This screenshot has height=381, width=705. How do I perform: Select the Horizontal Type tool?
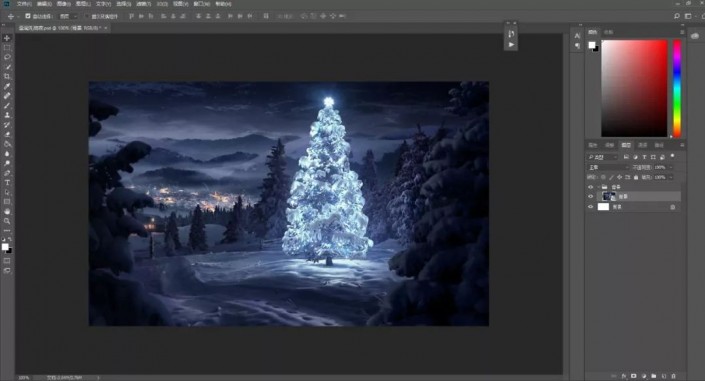tap(7, 183)
